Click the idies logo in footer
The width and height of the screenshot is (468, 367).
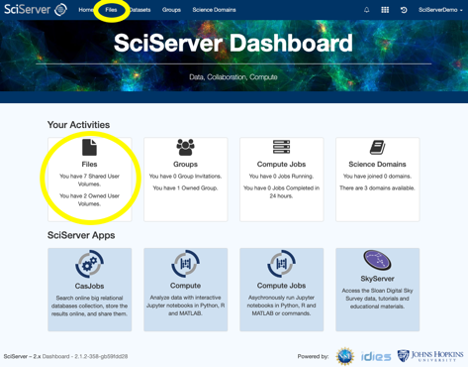coord(376,356)
